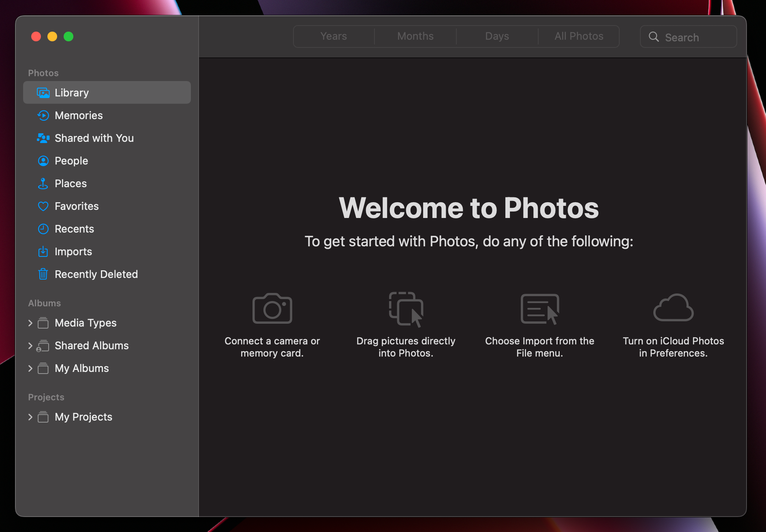Open People via the person-circle icon

point(43,161)
